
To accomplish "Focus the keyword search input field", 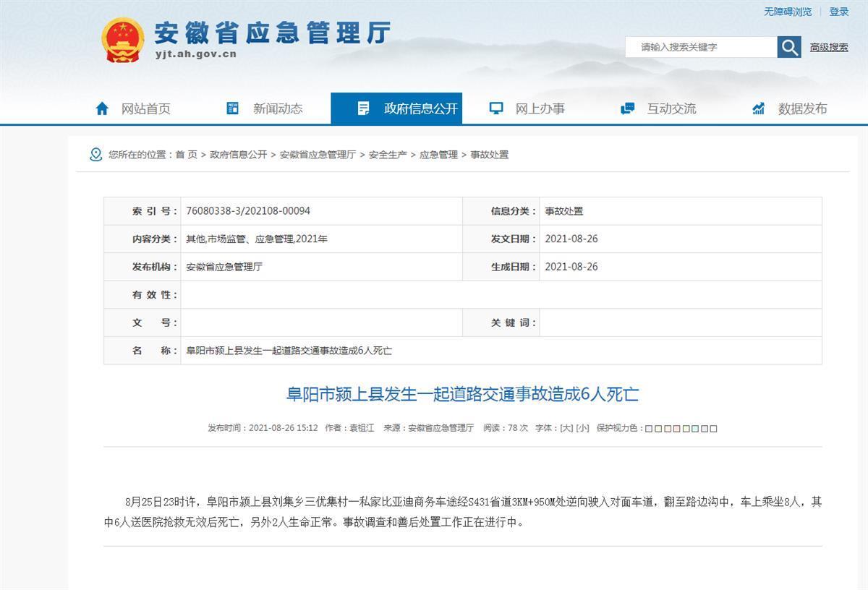I will click(700, 47).
